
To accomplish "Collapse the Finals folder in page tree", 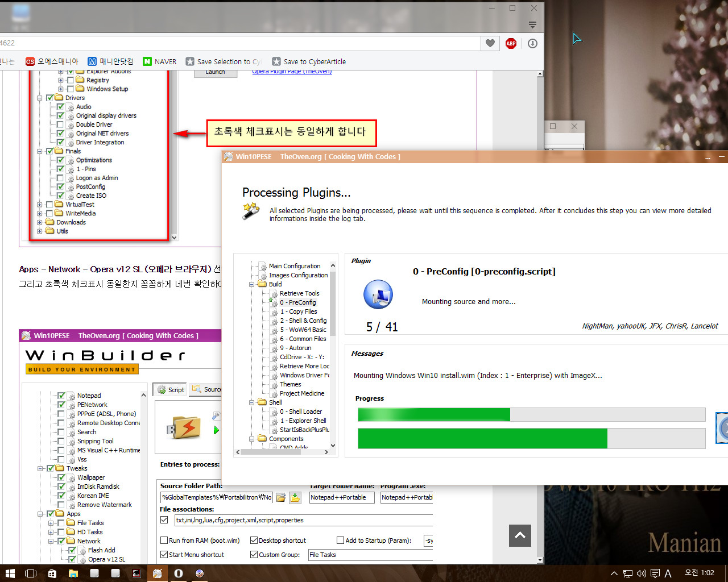I will [x=40, y=151].
